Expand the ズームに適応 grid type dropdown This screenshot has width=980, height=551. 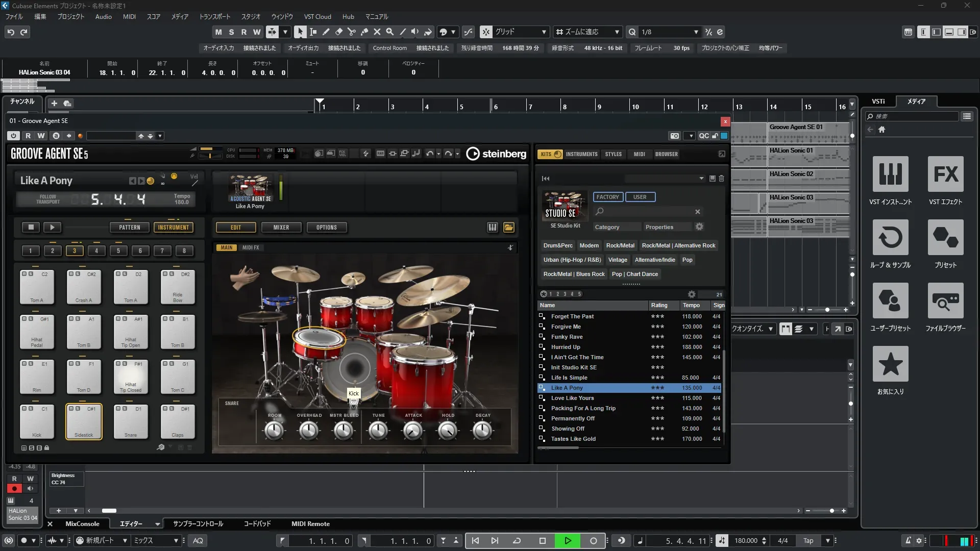[x=617, y=32]
